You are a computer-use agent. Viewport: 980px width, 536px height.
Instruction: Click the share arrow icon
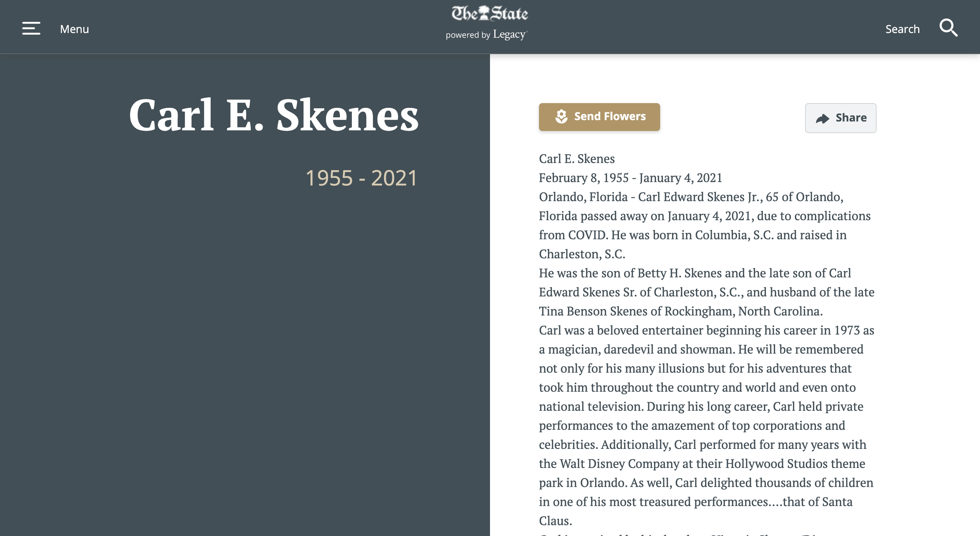point(822,119)
